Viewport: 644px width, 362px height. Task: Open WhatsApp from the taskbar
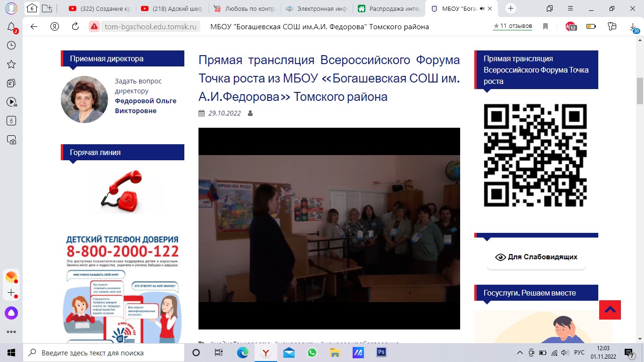(x=312, y=353)
